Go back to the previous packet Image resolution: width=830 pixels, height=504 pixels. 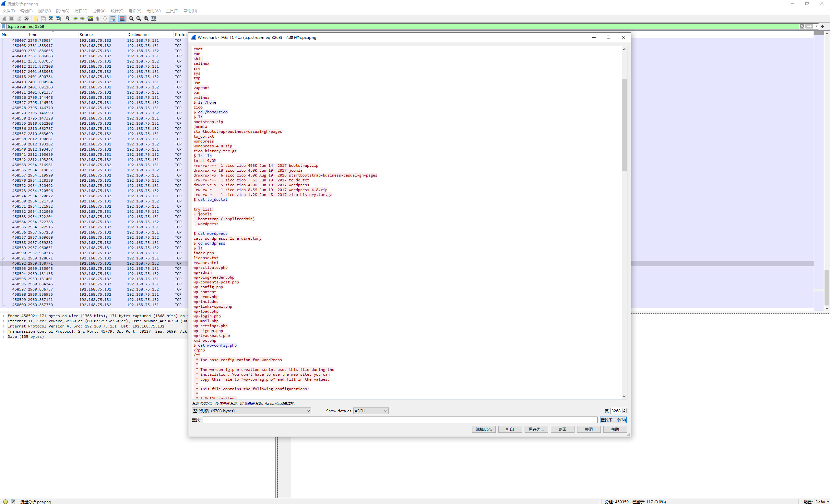click(75, 18)
